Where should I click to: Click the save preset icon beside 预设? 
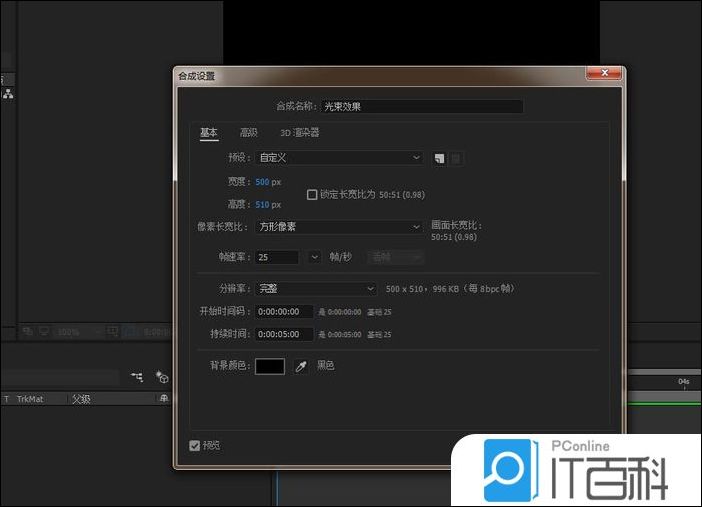[x=439, y=159]
